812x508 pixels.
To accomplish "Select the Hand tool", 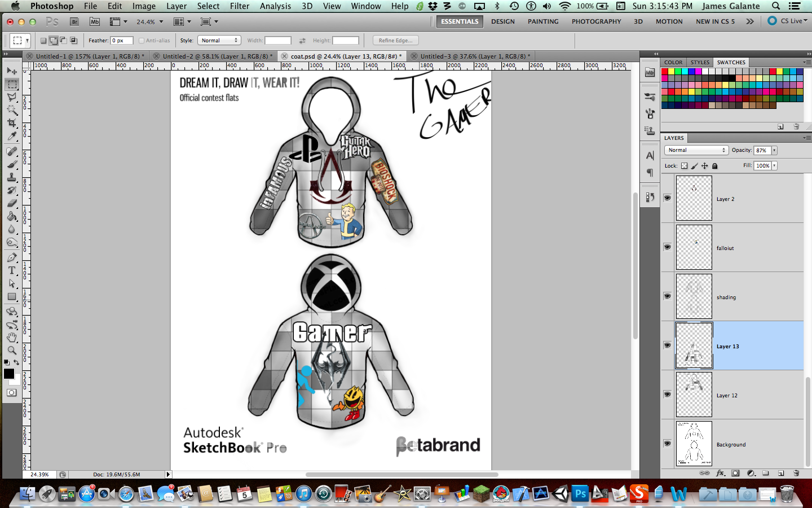I will [12, 338].
